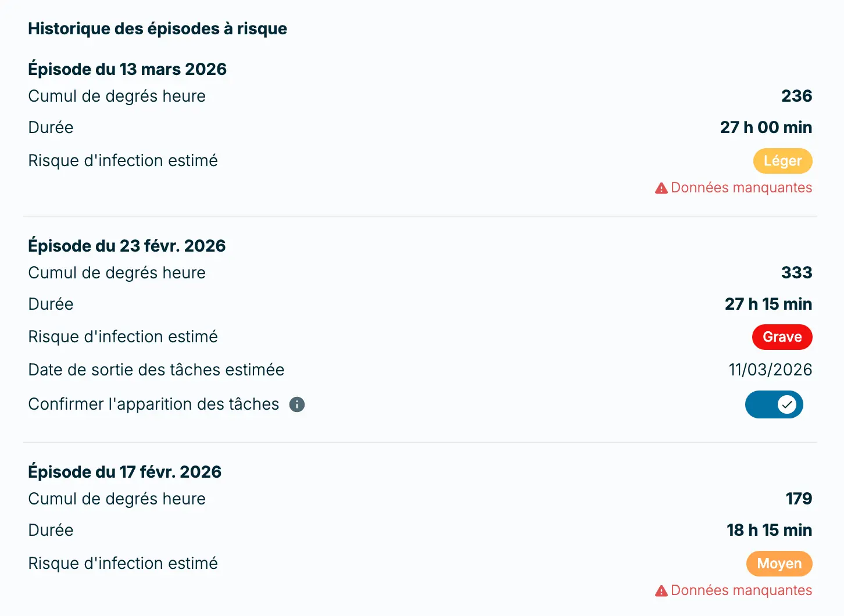Viewport: 844px width, 616px height.
Task: Open info tooltip about confirming tâches appearance
Action: [297, 404]
